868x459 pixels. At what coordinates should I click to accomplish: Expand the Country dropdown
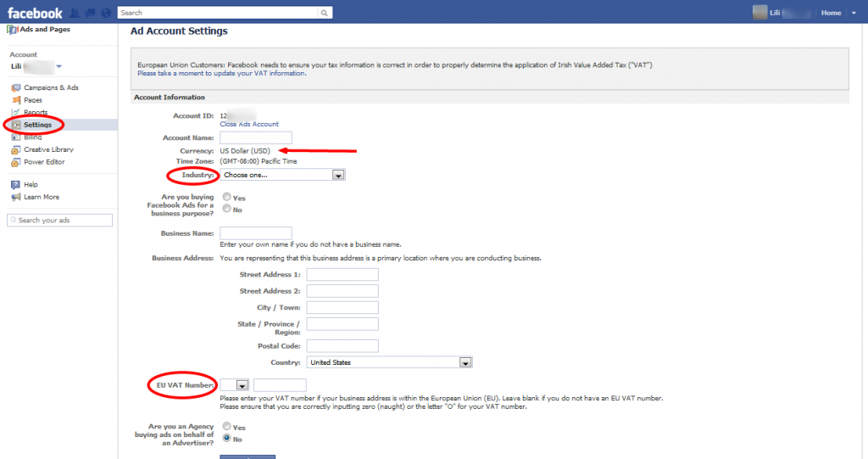[465, 362]
